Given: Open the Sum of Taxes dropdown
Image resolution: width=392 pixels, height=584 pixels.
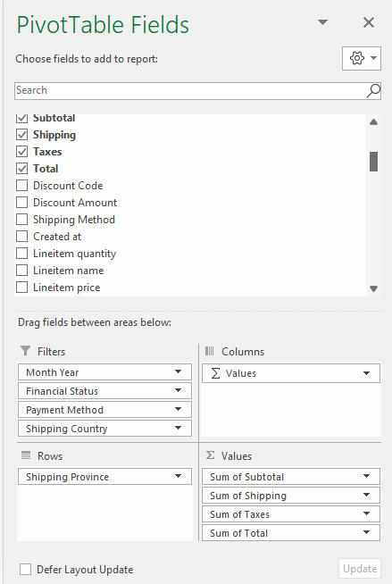Looking at the screenshot, I should pyautogui.click(x=367, y=513).
